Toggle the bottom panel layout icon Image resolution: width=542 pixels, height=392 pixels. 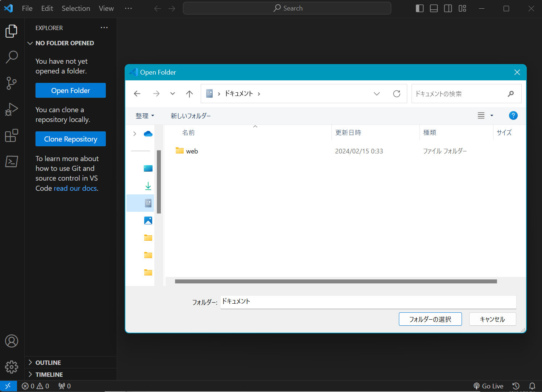pos(434,8)
